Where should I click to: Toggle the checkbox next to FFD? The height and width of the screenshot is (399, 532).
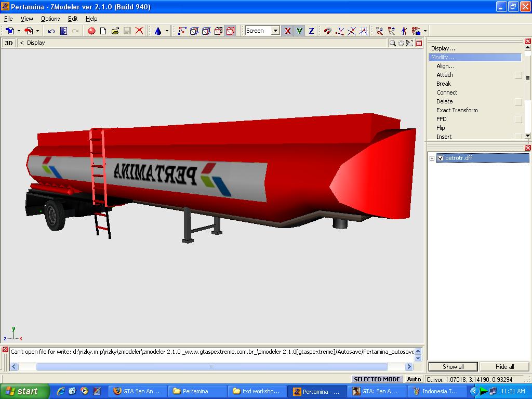(518, 119)
